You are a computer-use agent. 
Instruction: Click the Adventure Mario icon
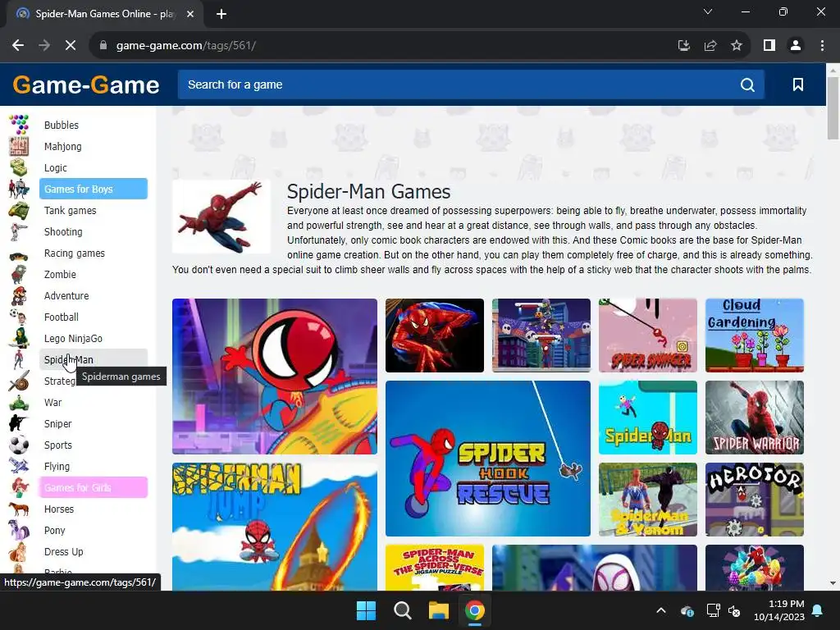[20, 295]
